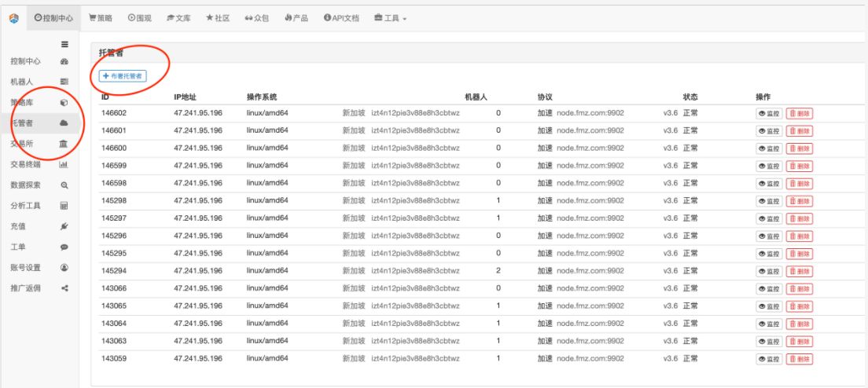Click the 部署托管者 button
868x388 pixels.
coord(123,75)
